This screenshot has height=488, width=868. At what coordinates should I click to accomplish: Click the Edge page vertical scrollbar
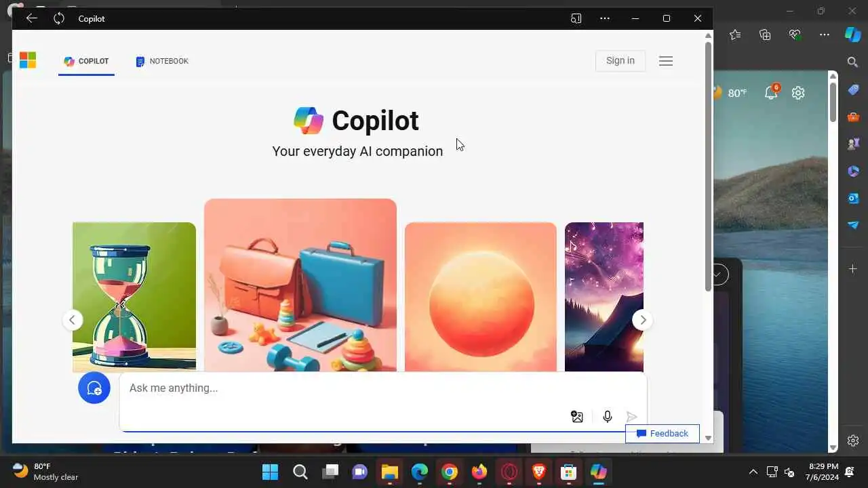(833, 102)
